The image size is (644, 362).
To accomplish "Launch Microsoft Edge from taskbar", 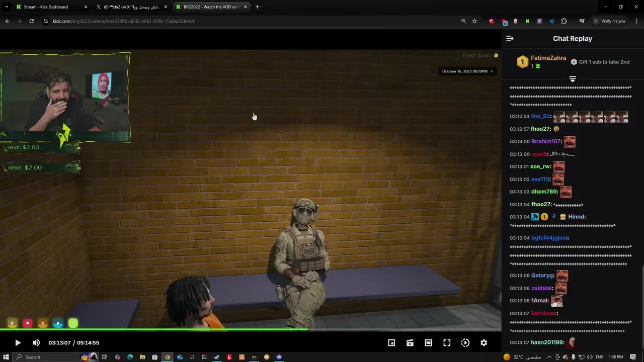I will coord(130,357).
